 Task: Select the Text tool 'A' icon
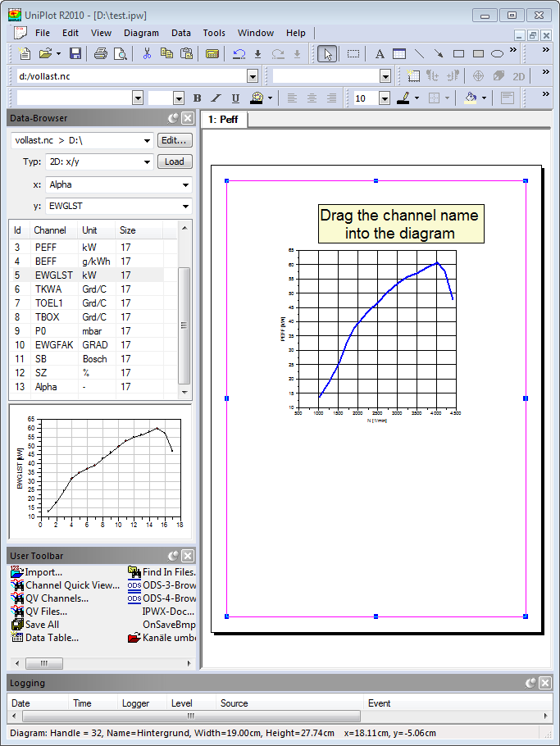(x=380, y=54)
